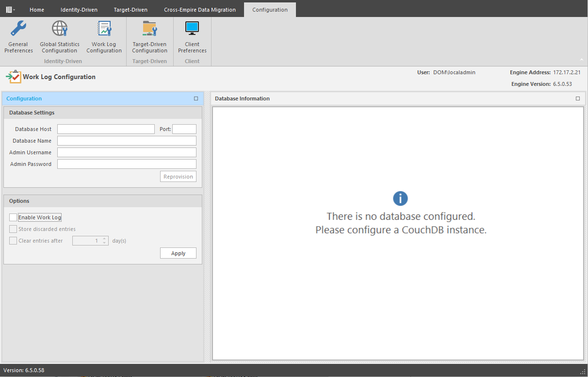The height and width of the screenshot is (377, 588).
Task: Open General Preferences in the ribbon
Action: 18,36
